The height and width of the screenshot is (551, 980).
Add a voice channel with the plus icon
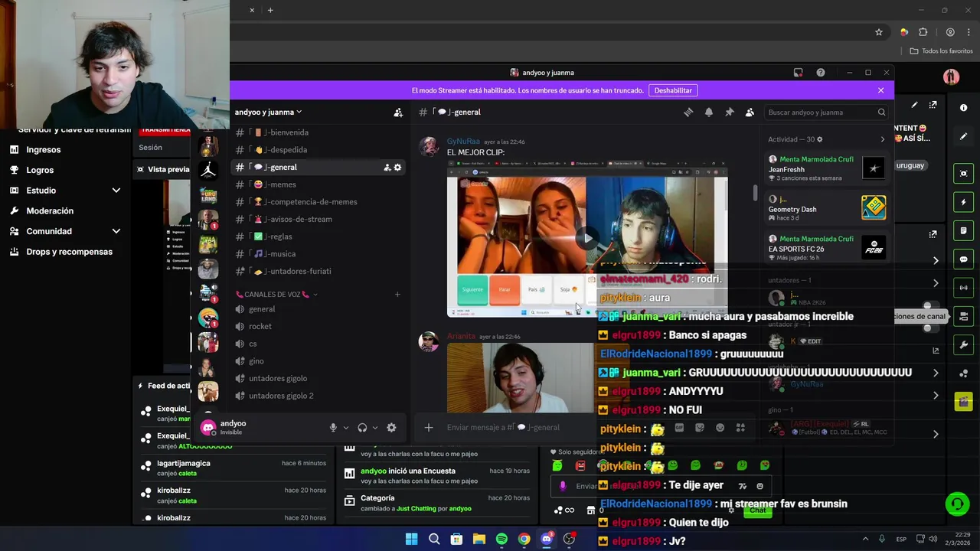[397, 295]
